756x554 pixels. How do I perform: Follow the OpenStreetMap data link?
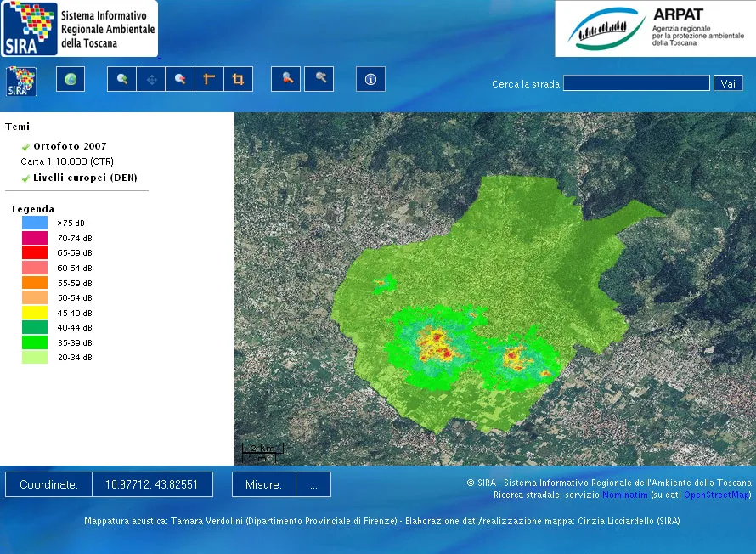pos(716,495)
